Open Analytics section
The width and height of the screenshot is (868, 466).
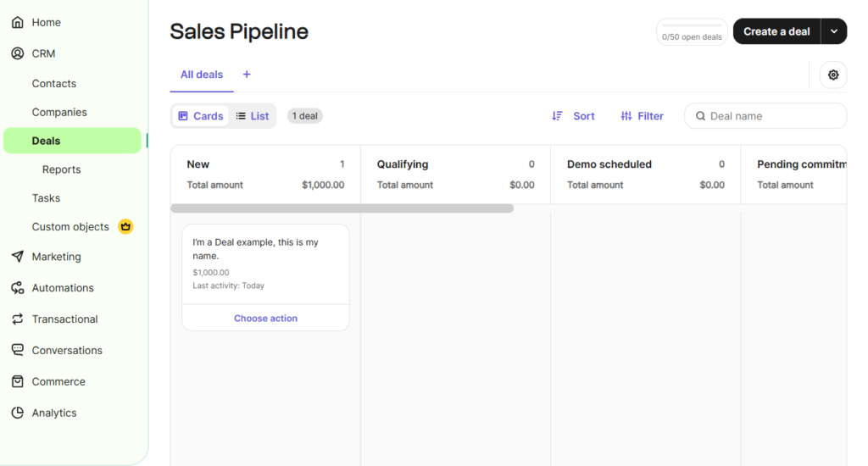pos(54,413)
